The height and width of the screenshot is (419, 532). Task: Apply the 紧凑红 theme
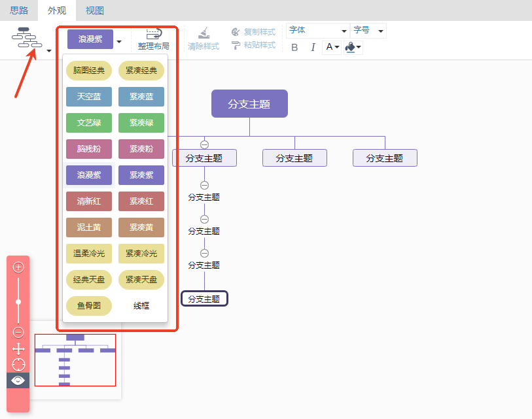[x=141, y=201]
